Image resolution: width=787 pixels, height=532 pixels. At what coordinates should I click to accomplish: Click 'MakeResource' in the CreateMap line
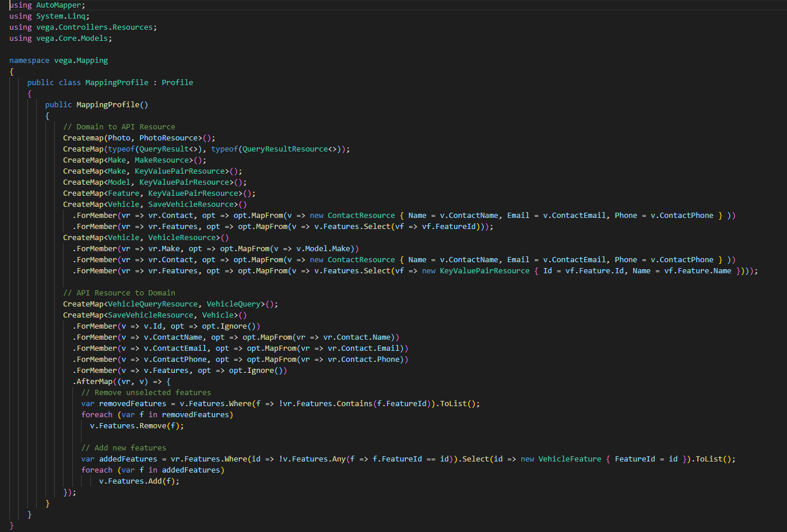tap(161, 160)
